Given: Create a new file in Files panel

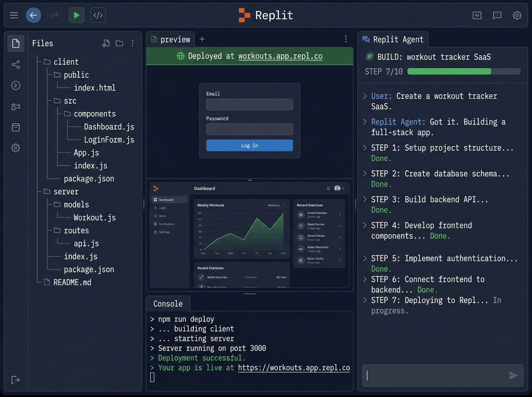Looking at the screenshot, I should tap(106, 43).
